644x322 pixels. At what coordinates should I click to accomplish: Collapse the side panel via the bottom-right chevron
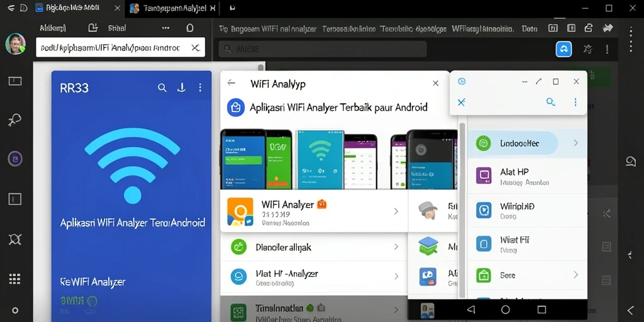[x=631, y=310]
